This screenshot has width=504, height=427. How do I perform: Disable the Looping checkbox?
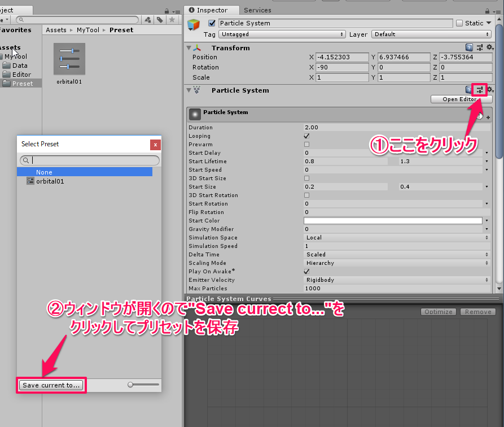(x=306, y=136)
